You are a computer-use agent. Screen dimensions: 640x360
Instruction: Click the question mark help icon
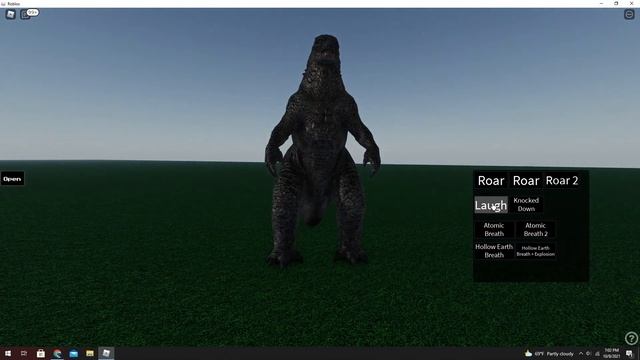pyautogui.click(x=631, y=338)
